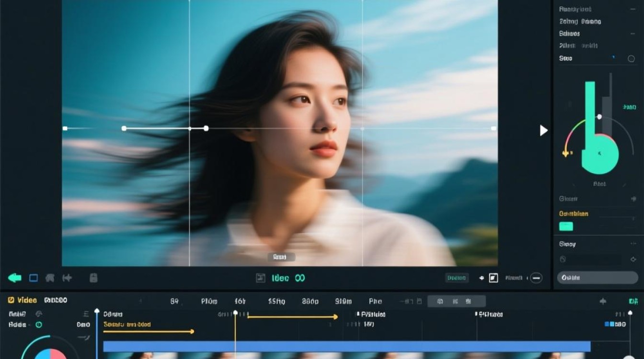Click the green infinity loop icon
Screen dimensions: 644x359
tap(300, 278)
